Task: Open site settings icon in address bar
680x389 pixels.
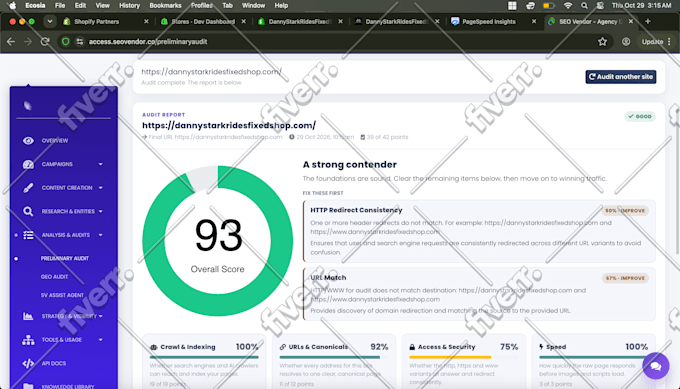Action: 80,42
